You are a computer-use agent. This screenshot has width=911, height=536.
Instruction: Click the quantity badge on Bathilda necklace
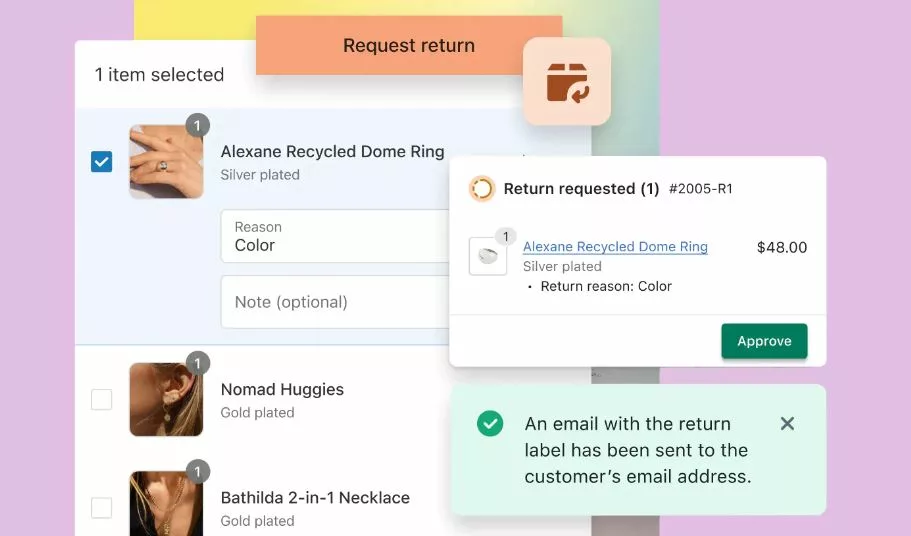tap(198, 472)
